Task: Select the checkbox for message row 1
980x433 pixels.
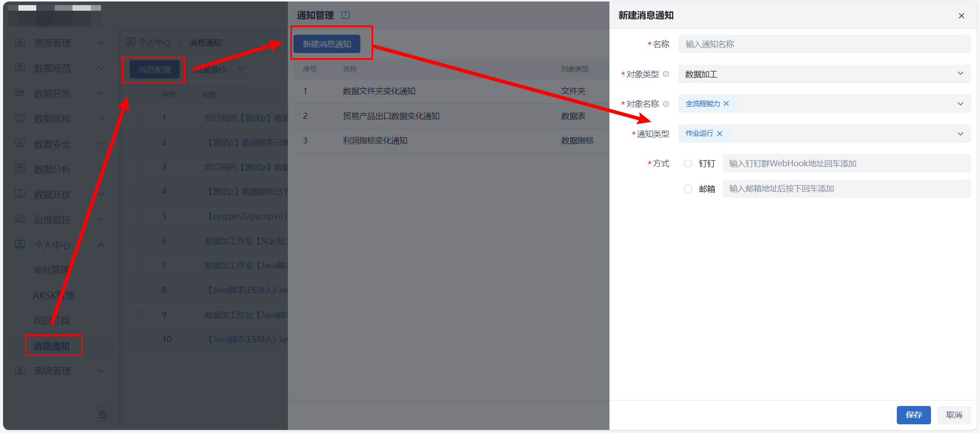Action: point(141,118)
